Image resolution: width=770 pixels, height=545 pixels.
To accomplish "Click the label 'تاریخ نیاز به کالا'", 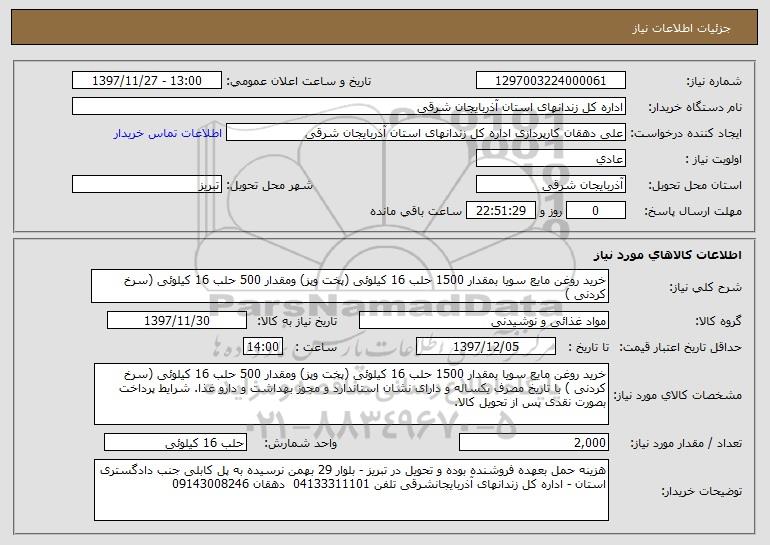I will (297, 321).
